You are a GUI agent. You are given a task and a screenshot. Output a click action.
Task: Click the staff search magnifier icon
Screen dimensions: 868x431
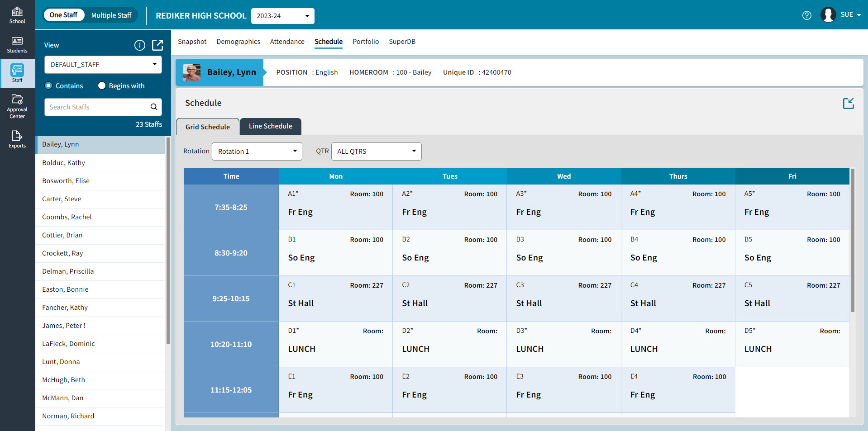pyautogui.click(x=154, y=107)
